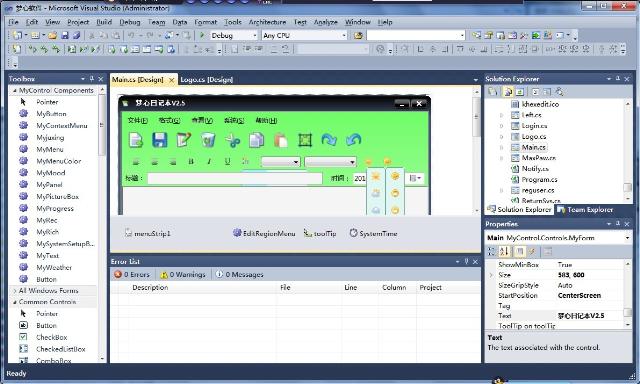Select the MyProgress control
Image resolution: width=640 pixels, height=384 pixels.
(x=55, y=209)
